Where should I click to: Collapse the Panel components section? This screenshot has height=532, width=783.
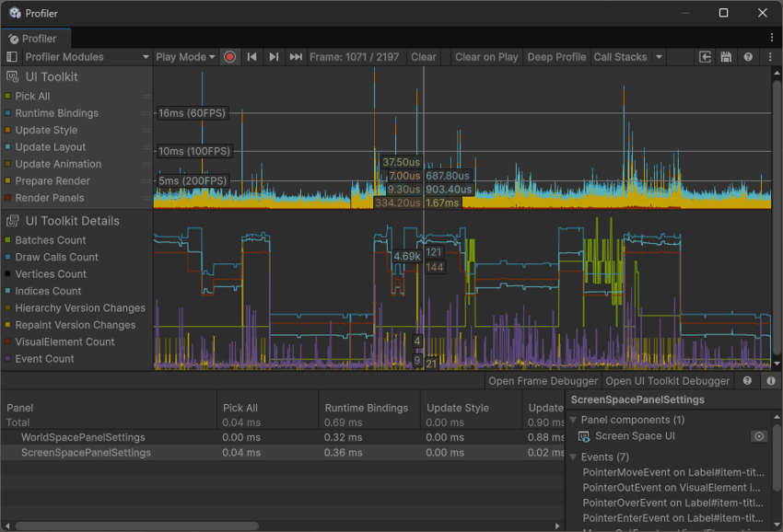[573, 421]
